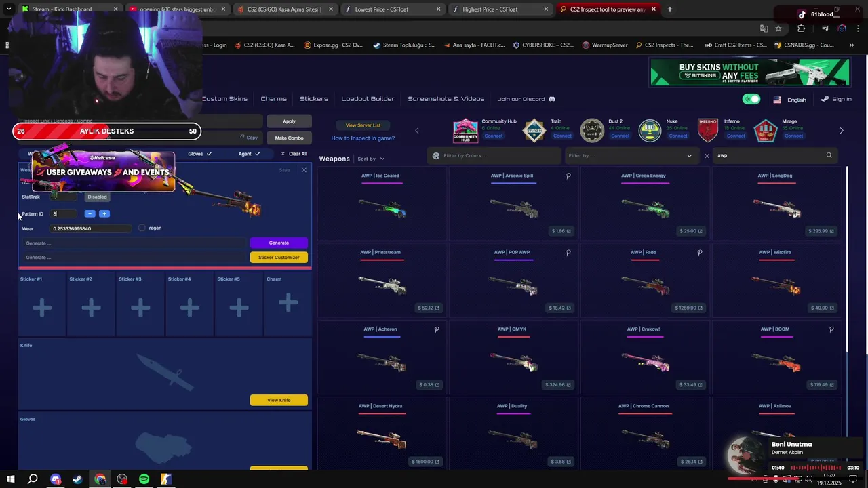Open the Custom Skins menu
Viewport: 868px width, 488px height.
point(224,99)
